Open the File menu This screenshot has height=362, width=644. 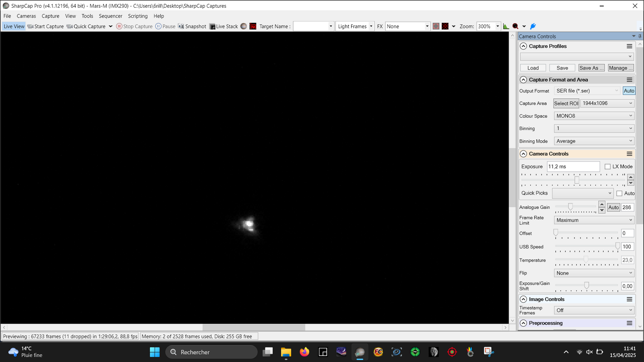click(7, 16)
